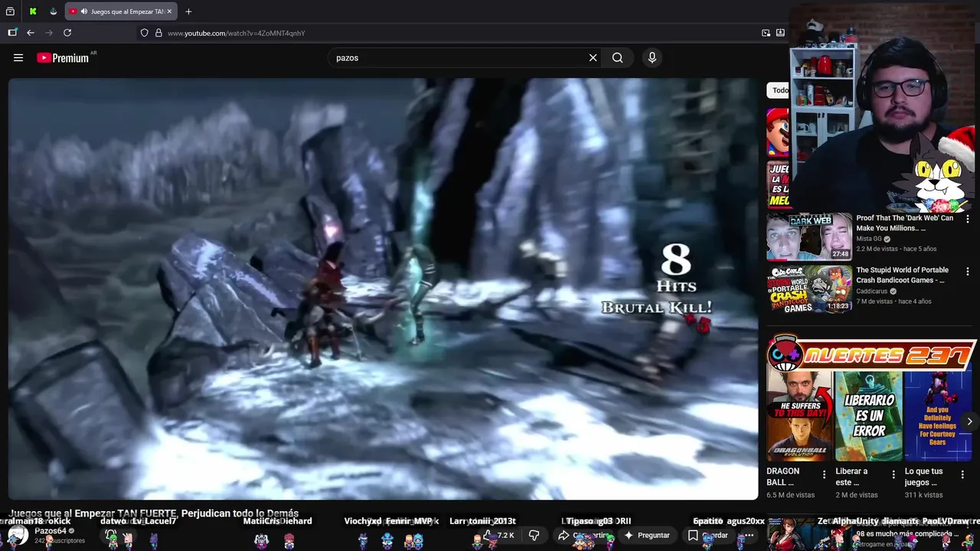The height and width of the screenshot is (551, 980).
Task: Open more actions ellipsis below the video
Action: [750, 535]
